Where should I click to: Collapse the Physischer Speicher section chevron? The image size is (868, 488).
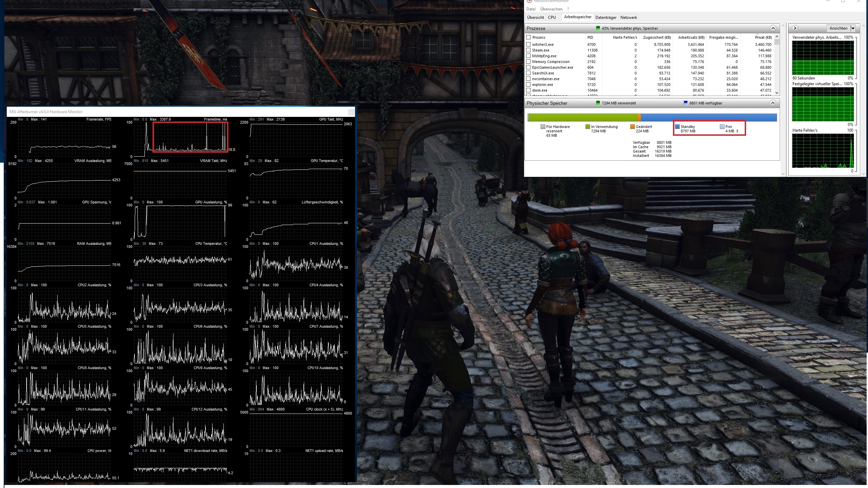pyautogui.click(x=773, y=103)
